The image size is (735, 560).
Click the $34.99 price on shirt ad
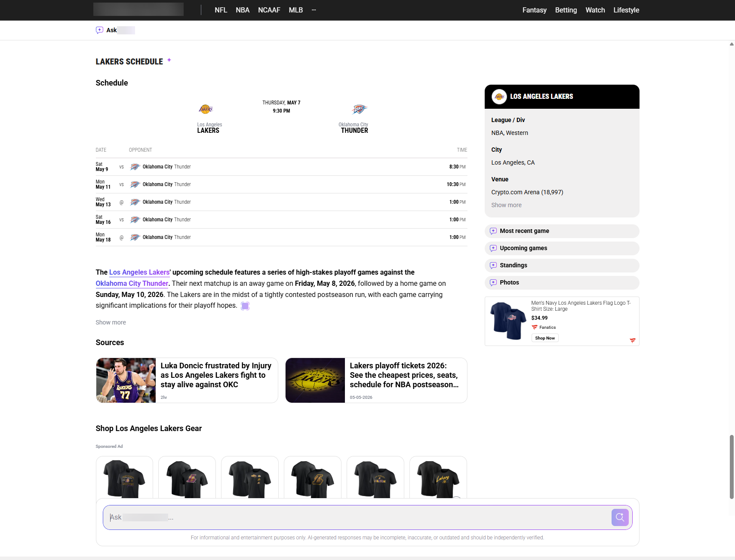point(539,318)
